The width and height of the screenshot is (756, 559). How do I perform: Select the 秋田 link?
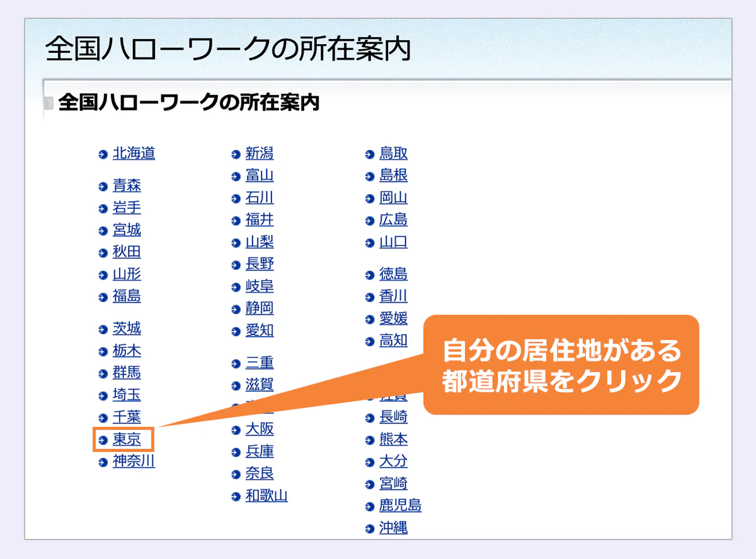127,252
